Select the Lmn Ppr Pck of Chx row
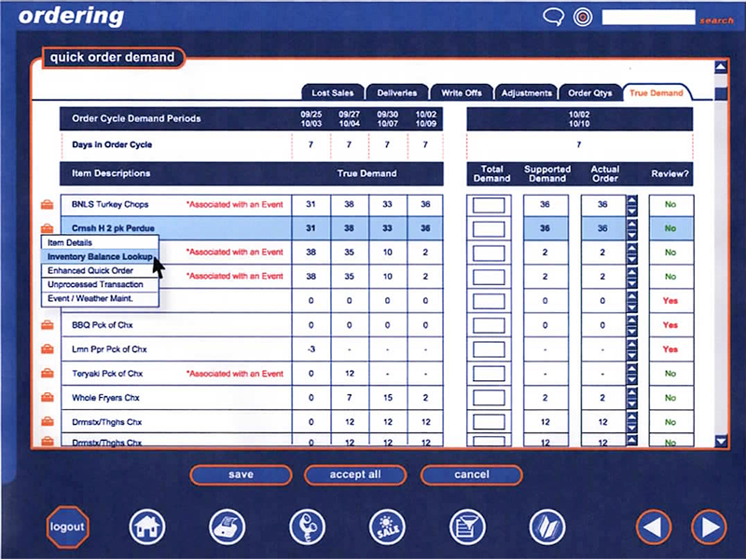The height and width of the screenshot is (560, 746). coord(252,349)
